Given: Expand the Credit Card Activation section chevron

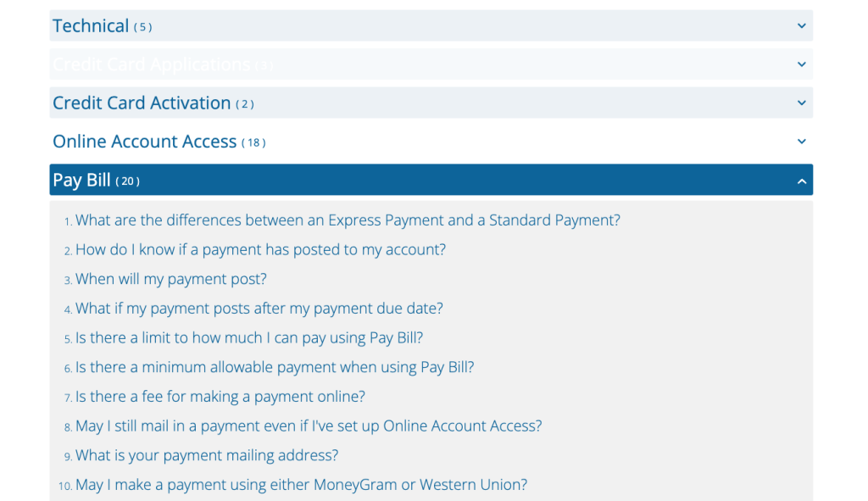Looking at the screenshot, I should tap(801, 103).
